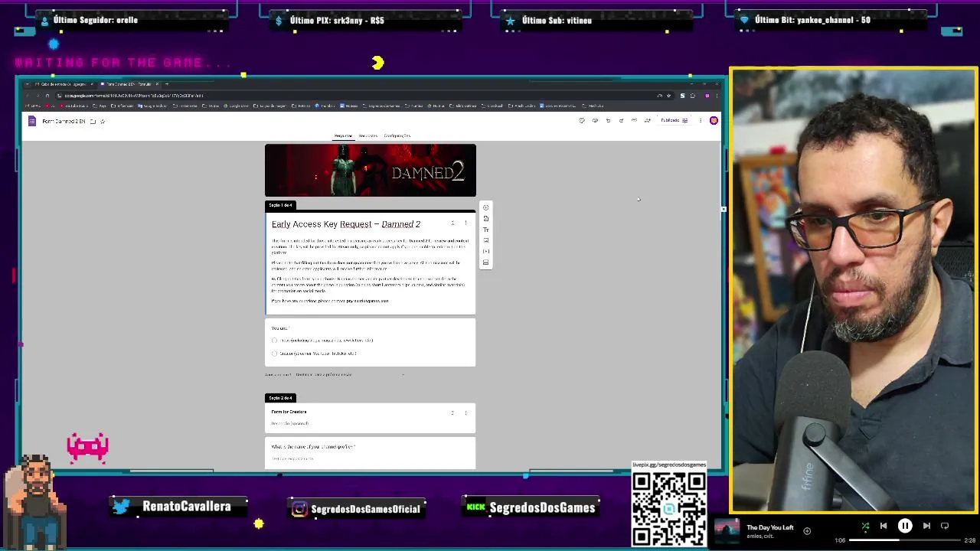Click the Google account avatar
This screenshot has width=980, height=551.
(x=714, y=120)
